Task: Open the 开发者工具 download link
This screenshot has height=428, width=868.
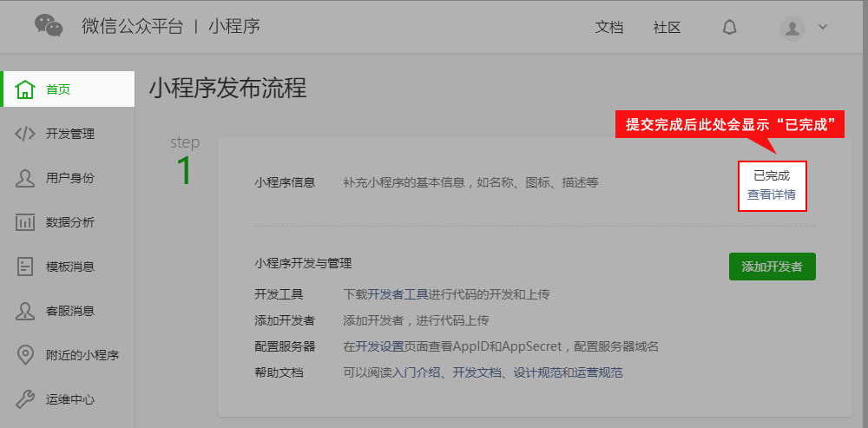Action: (392, 294)
